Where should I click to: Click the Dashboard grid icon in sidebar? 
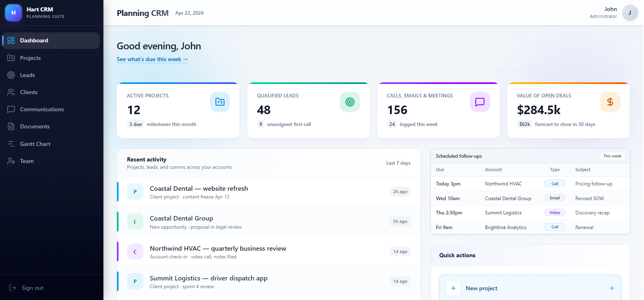click(x=11, y=40)
